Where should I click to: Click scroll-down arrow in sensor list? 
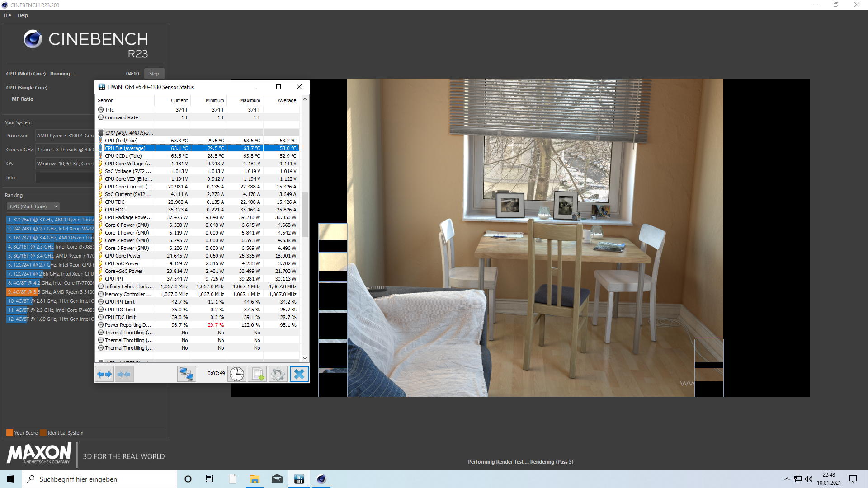point(305,358)
